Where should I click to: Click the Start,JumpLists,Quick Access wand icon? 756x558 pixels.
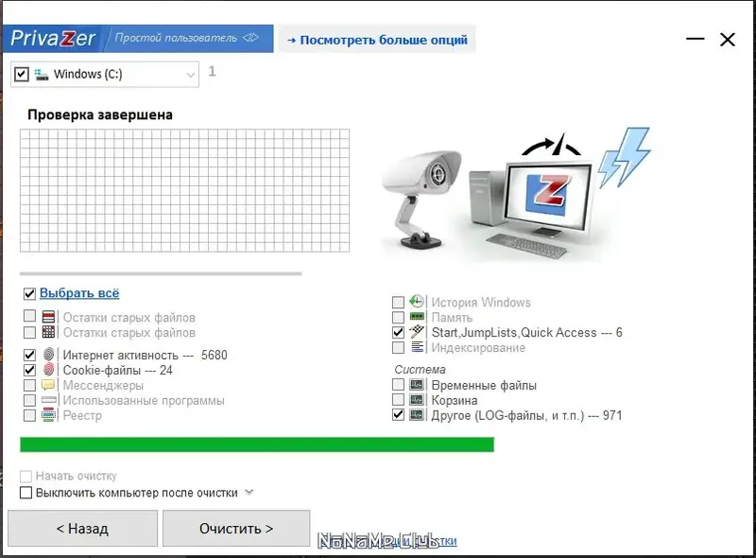[x=417, y=332]
